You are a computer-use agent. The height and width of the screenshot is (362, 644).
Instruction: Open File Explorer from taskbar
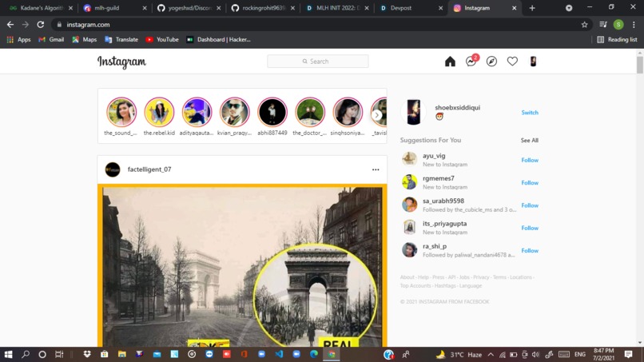point(122,354)
